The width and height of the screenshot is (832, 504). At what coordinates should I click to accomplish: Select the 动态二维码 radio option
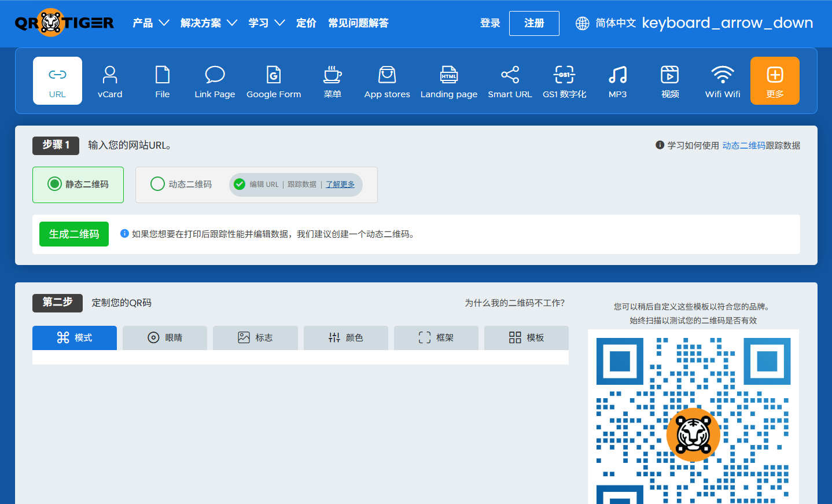[157, 184]
